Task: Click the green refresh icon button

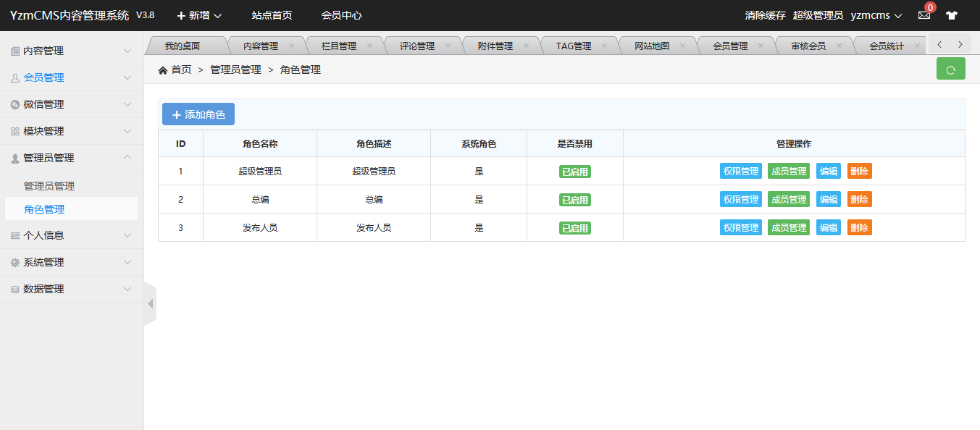Action: 950,69
